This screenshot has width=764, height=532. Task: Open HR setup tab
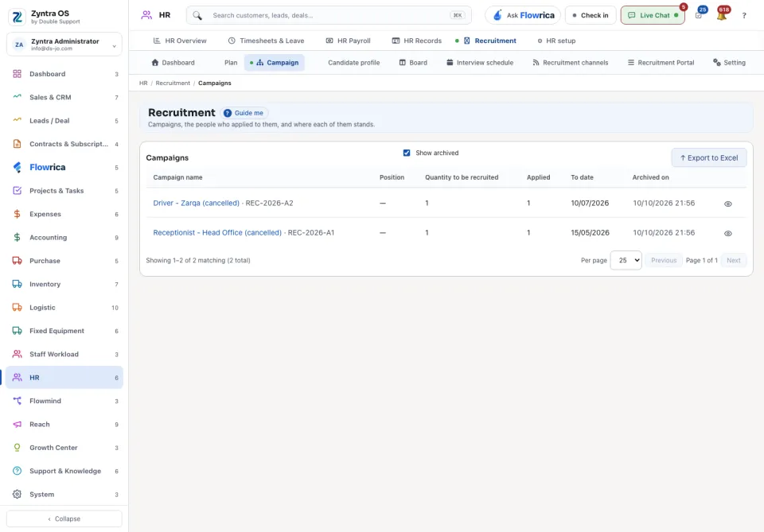[556, 41]
